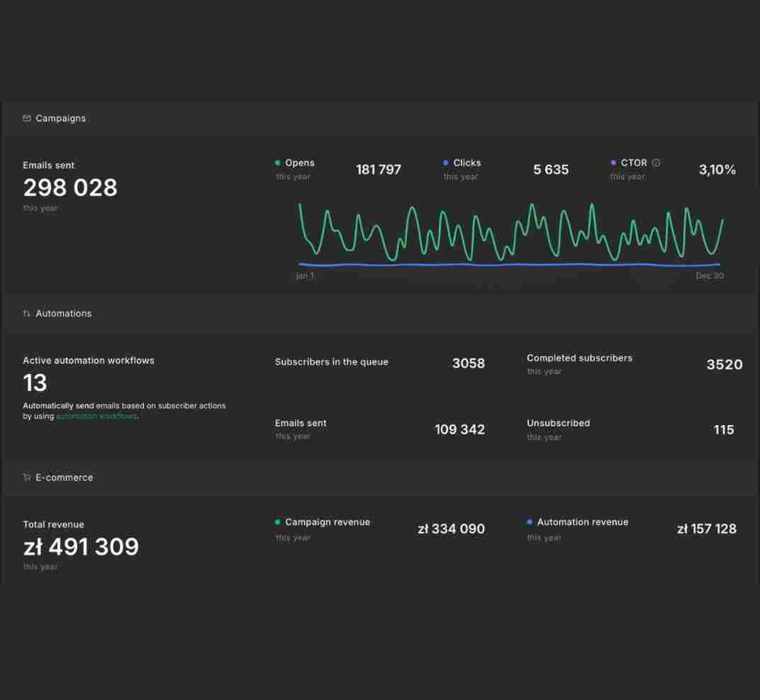This screenshot has height=700, width=760.
Task: Select the Opens metric label
Action: click(300, 163)
